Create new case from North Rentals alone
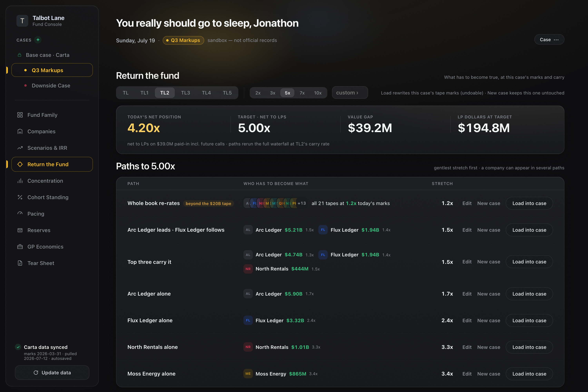The height and width of the screenshot is (392, 588). pyautogui.click(x=489, y=347)
